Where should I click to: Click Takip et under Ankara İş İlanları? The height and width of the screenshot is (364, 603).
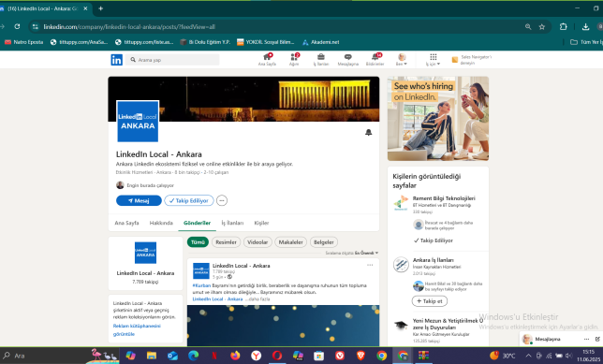[x=430, y=301]
